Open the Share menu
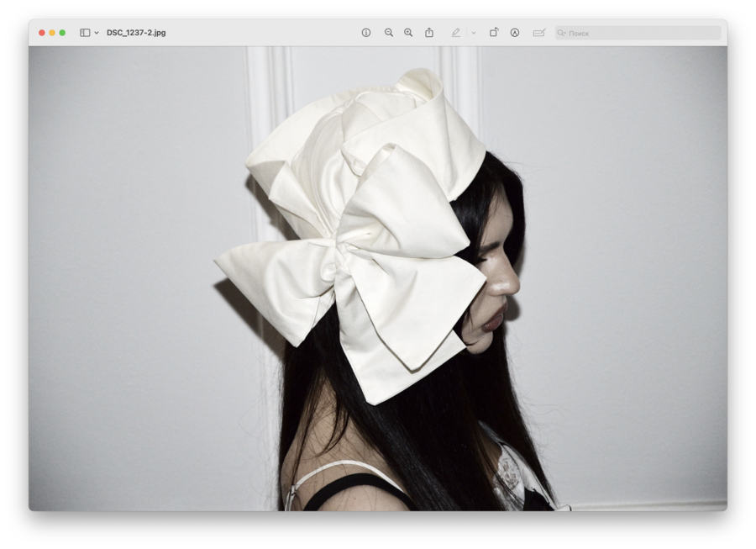Image resolution: width=756 pixels, height=549 pixels. click(429, 32)
